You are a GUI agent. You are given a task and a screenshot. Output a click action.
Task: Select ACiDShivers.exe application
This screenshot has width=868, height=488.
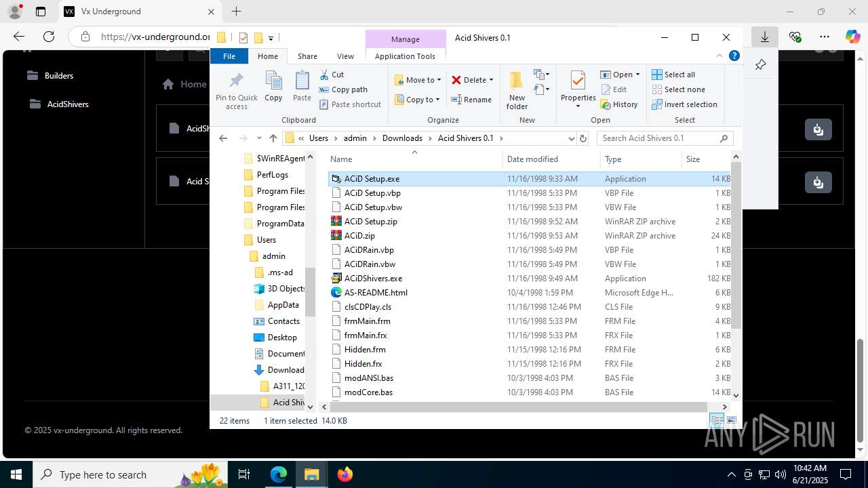529,279
